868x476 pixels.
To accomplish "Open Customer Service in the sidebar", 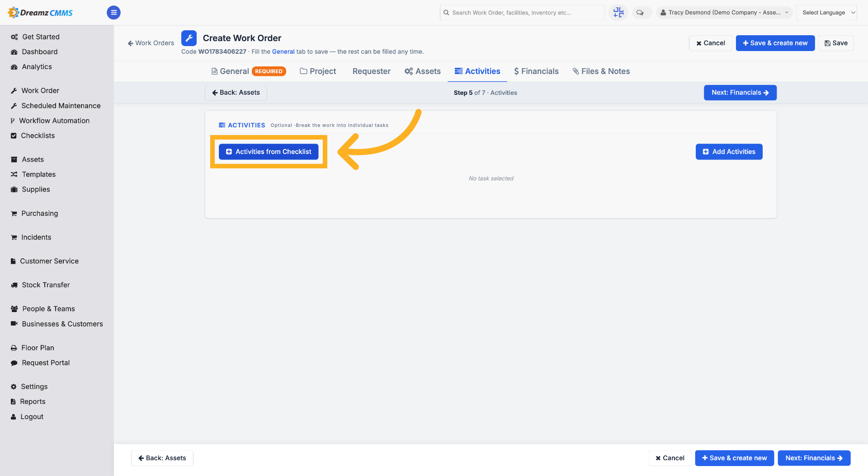I will point(44,261).
